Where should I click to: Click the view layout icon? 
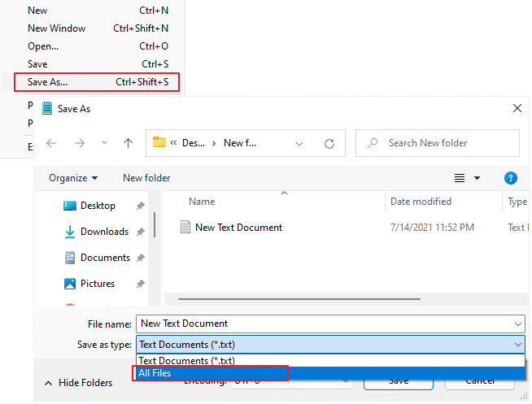[x=460, y=178]
